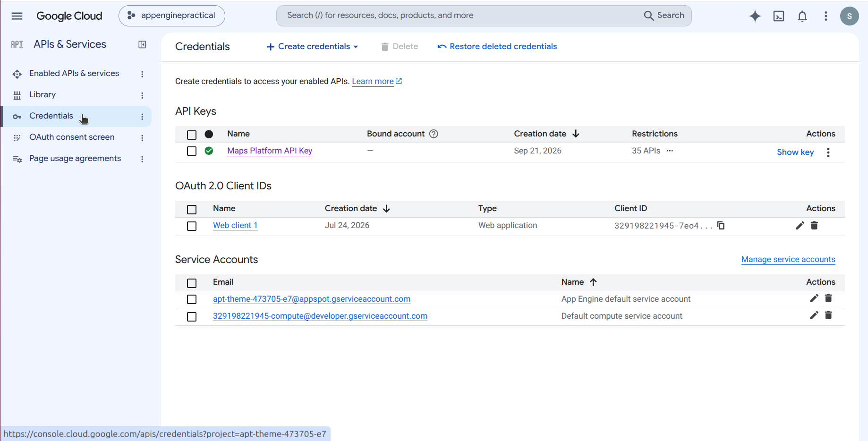Edit the Default compute service account
Screen dimensions: 868x441
[814, 315]
